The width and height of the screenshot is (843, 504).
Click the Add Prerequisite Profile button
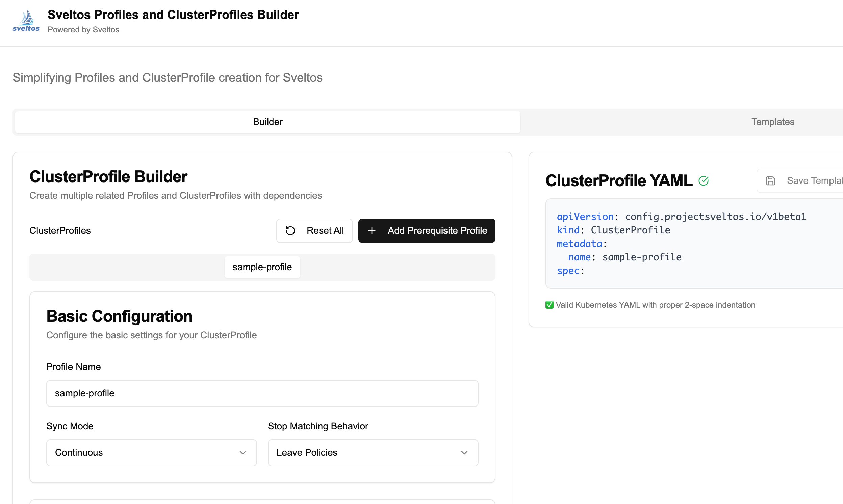(x=427, y=231)
